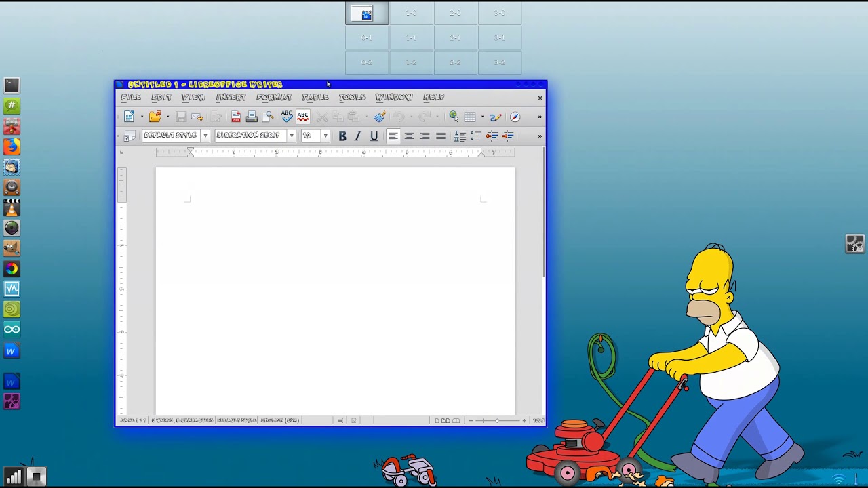This screenshot has height=488, width=868.
Task: Switch to book view layout
Action: coord(456,421)
